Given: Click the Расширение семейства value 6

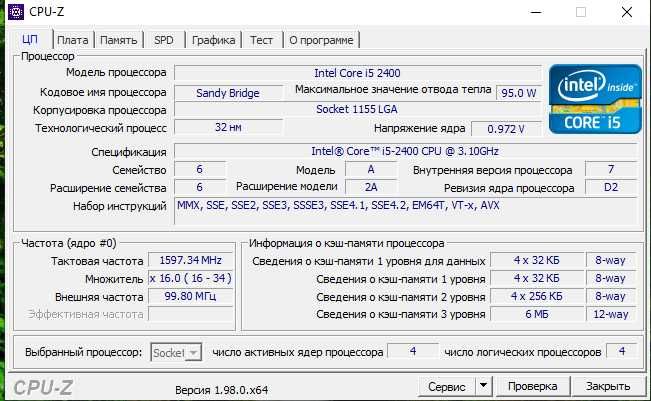Looking at the screenshot, I should [x=200, y=187].
